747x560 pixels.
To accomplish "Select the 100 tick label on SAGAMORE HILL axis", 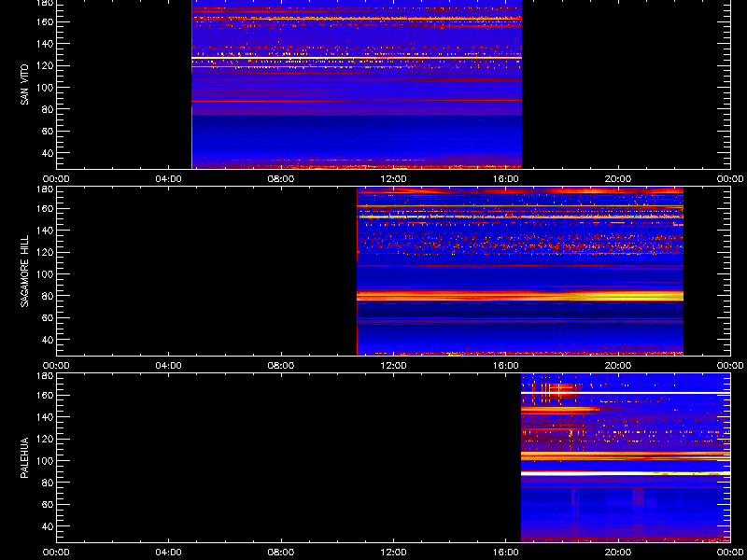I will [x=47, y=274].
